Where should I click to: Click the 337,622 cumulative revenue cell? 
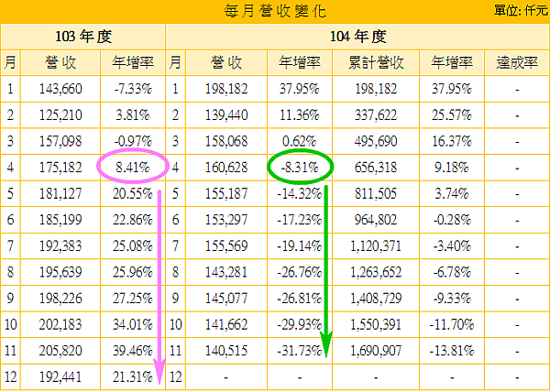pyautogui.click(x=376, y=115)
